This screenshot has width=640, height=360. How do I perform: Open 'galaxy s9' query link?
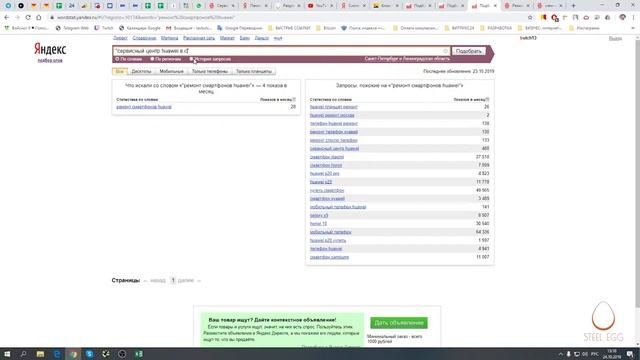tap(319, 216)
